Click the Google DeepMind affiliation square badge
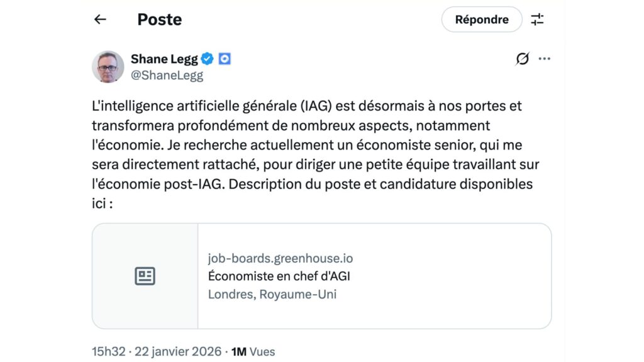 tap(223, 58)
